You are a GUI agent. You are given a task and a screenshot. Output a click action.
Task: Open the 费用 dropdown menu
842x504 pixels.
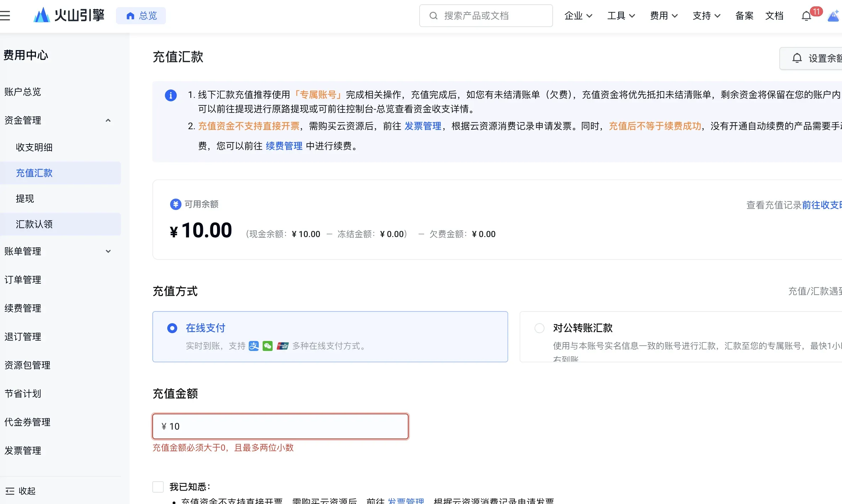[x=664, y=16]
